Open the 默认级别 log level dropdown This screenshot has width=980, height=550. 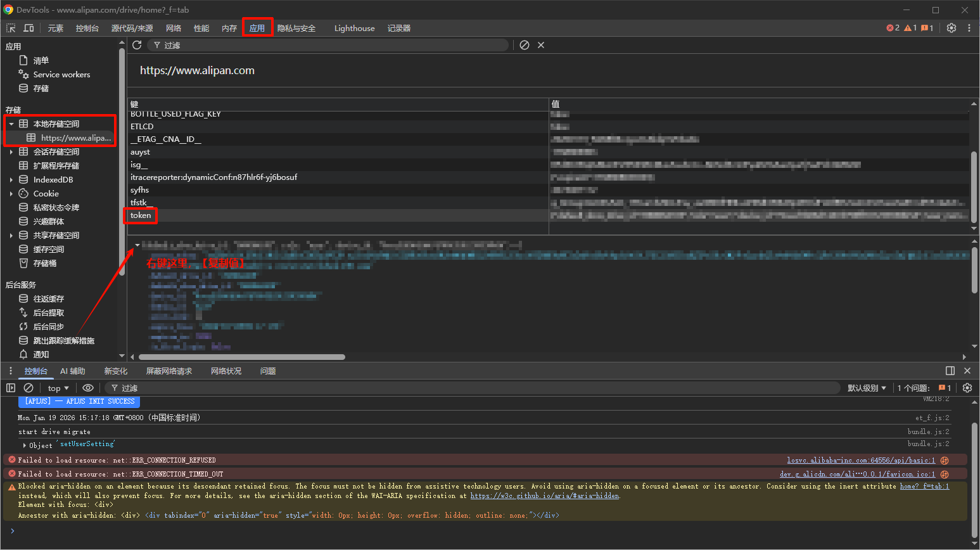tap(867, 388)
